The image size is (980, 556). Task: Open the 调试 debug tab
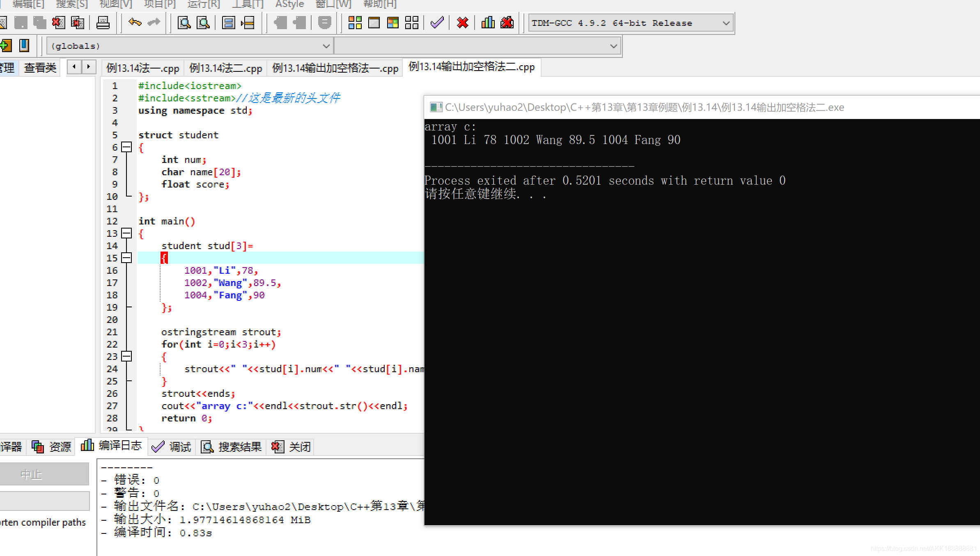(172, 446)
